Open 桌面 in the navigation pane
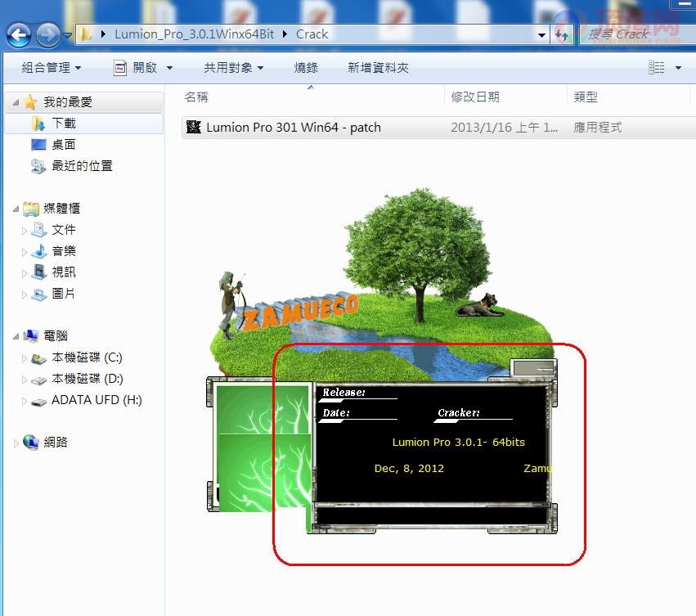696x616 pixels. click(x=64, y=145)
